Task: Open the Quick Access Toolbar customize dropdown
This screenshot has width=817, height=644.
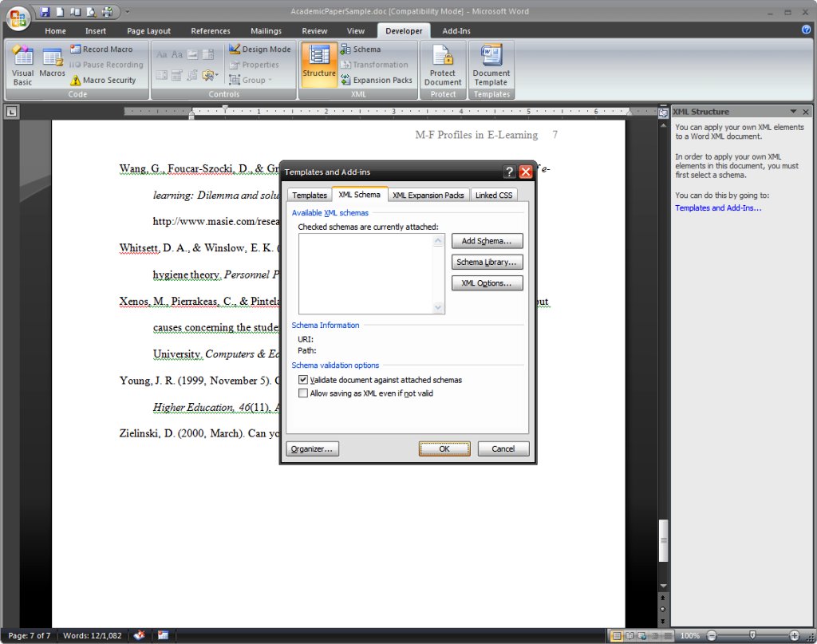Action: click(x=128, y=12)
